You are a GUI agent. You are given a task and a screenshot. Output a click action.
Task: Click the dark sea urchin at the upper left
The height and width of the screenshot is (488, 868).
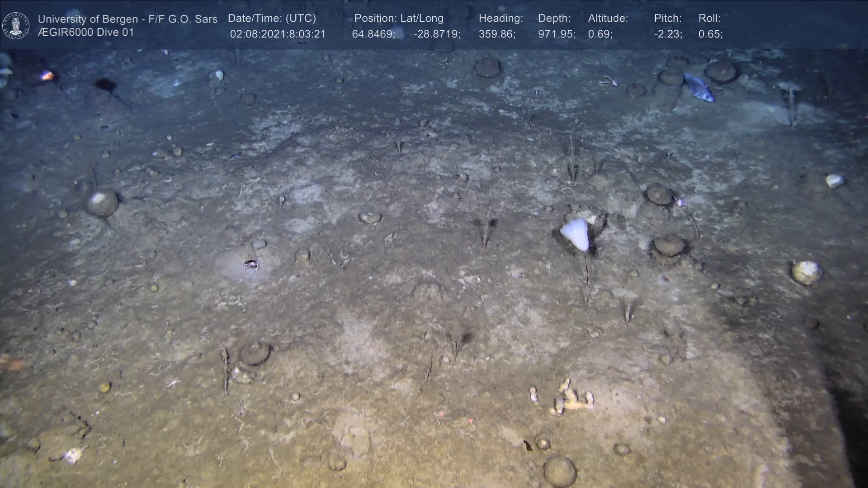105,84
